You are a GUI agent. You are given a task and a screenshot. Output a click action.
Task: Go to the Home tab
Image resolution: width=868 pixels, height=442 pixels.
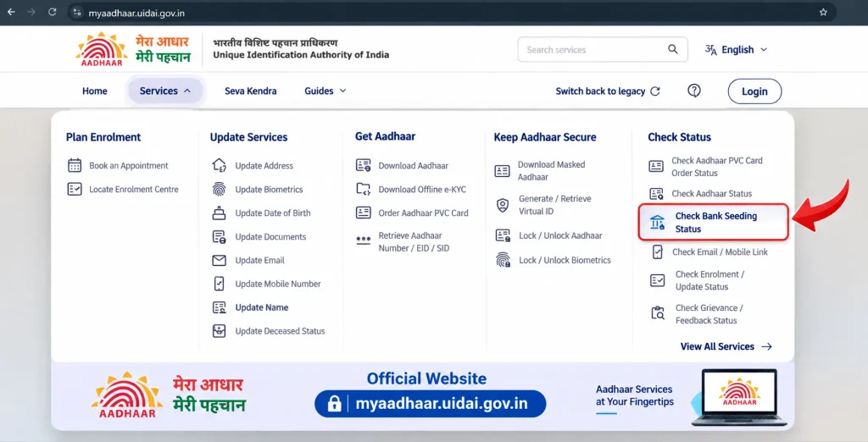pos(95,91)
